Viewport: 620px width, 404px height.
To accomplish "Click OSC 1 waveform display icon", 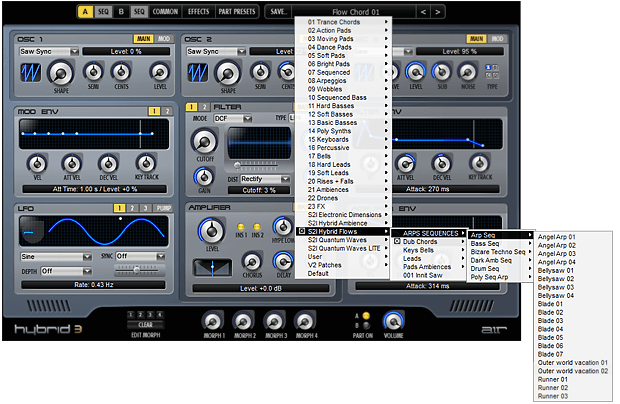I will click(x=30, y=73).
